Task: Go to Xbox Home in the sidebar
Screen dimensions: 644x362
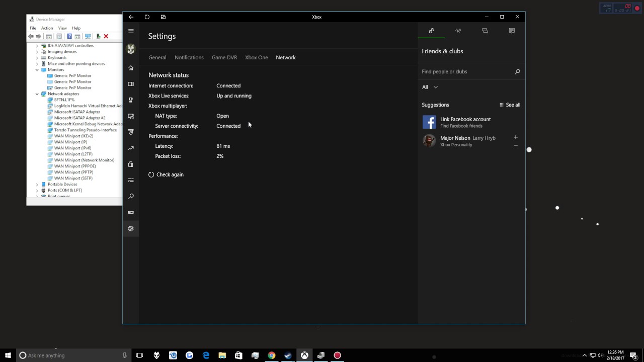Action: coord(131,68)
